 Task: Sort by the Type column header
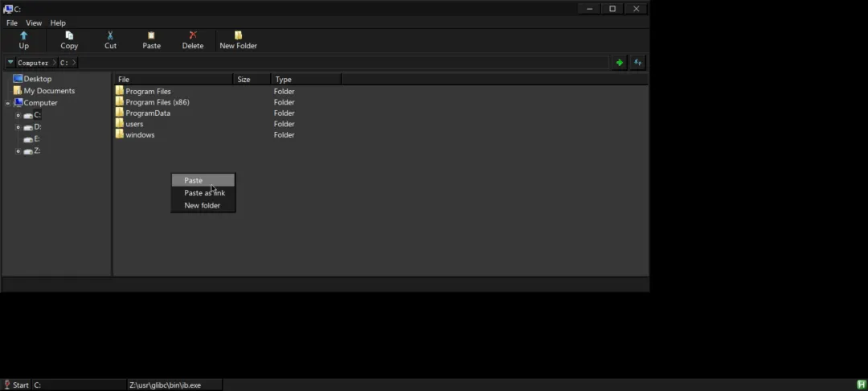[306, 79]
